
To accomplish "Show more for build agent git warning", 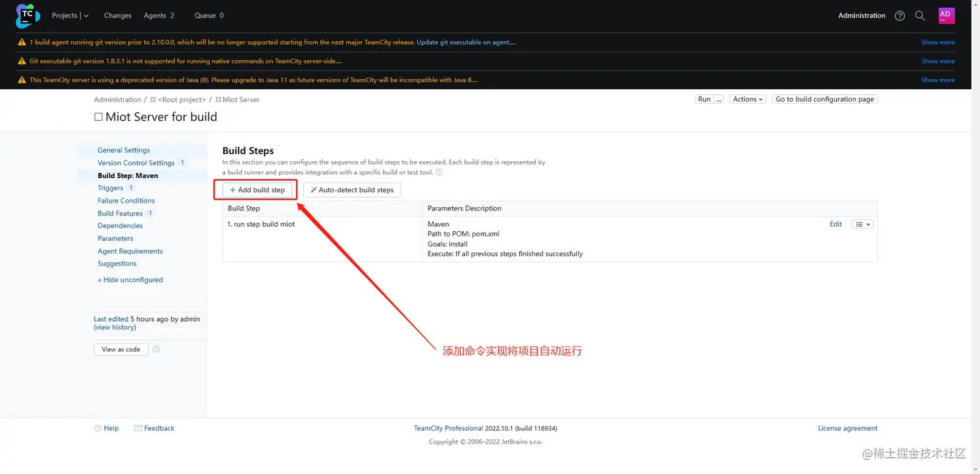I will pyautogui.click(x=938, y=42).
